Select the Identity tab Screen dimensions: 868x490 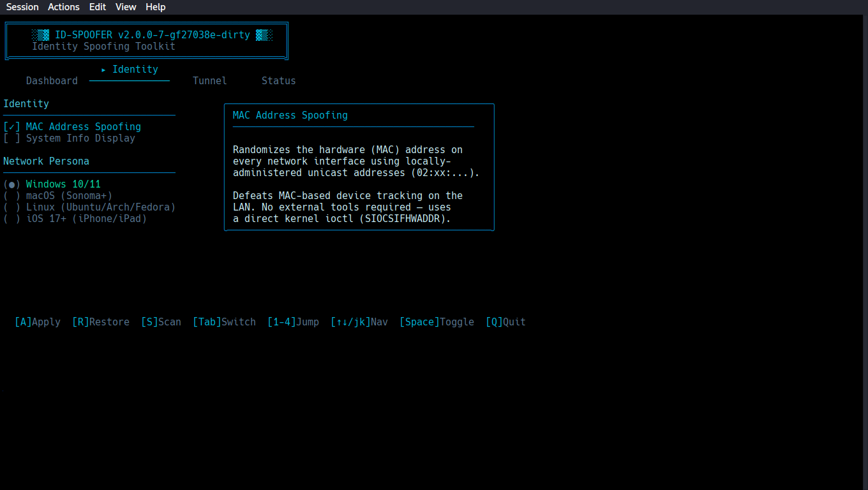(x=130, y=70)
